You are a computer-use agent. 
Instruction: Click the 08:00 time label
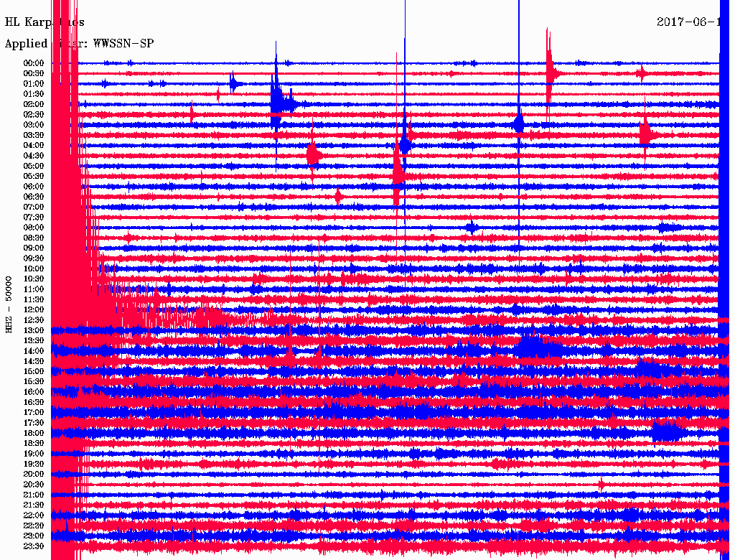coord(34,228)
